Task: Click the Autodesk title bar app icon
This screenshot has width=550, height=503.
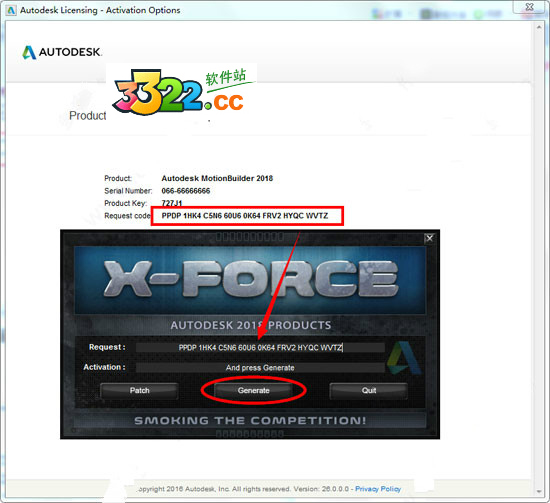Action: [11, 10]
